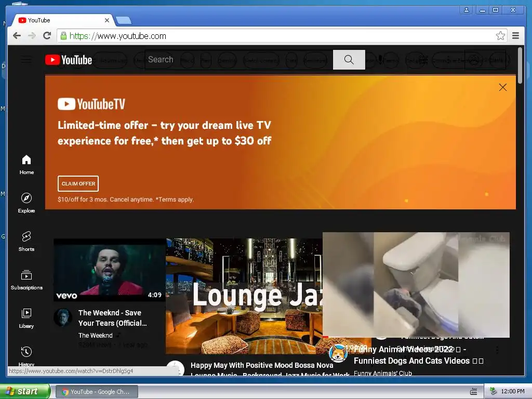Reload the YouTube page
The image size is (532, 399).
[x=47, y=36]
